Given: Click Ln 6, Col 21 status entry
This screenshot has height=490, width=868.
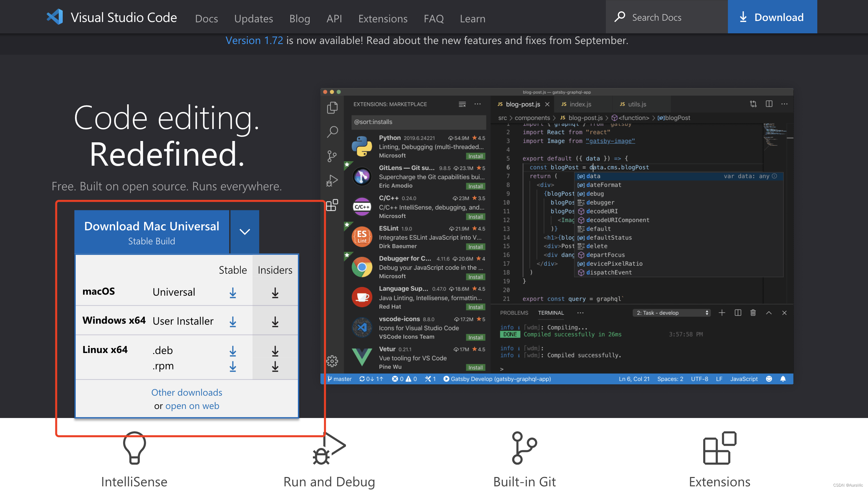Looking at the screenshot, I should [x=634, y=379].
